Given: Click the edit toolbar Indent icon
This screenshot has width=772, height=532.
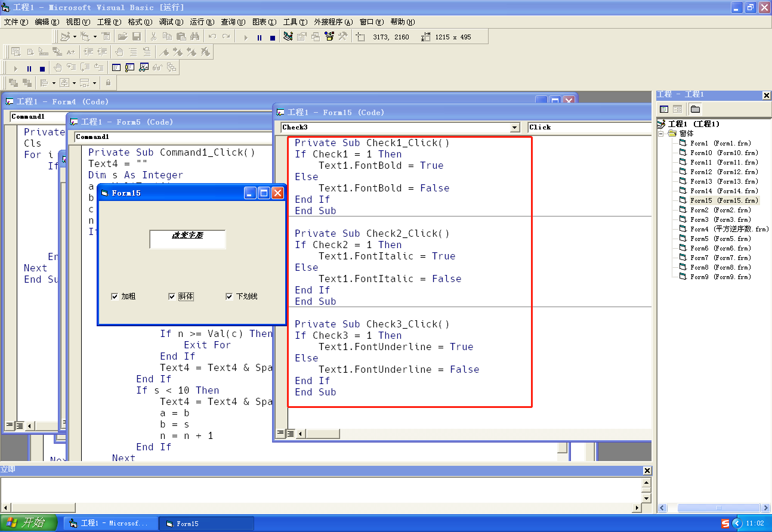Looking at the screenshot, I should (89, 52).
